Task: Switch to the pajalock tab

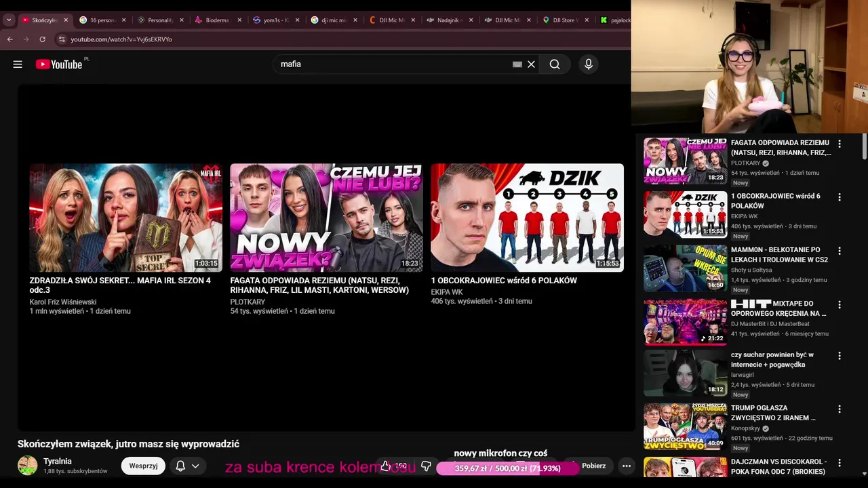Action: [x=615, y=20]
